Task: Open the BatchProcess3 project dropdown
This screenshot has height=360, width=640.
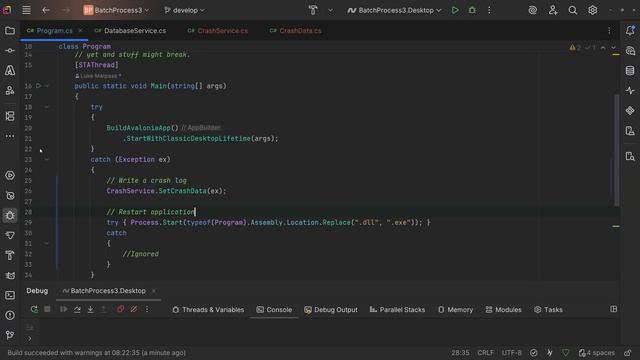Action: click(x=116, y=10)
